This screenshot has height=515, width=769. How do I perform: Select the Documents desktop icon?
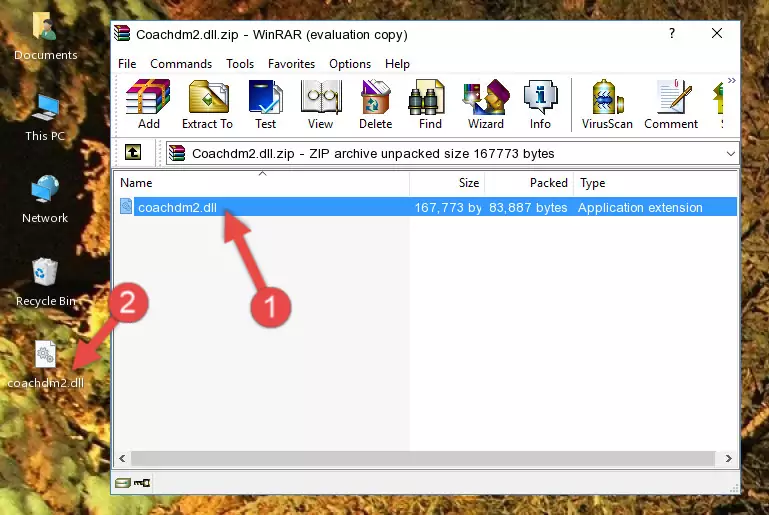coord(45,36)
